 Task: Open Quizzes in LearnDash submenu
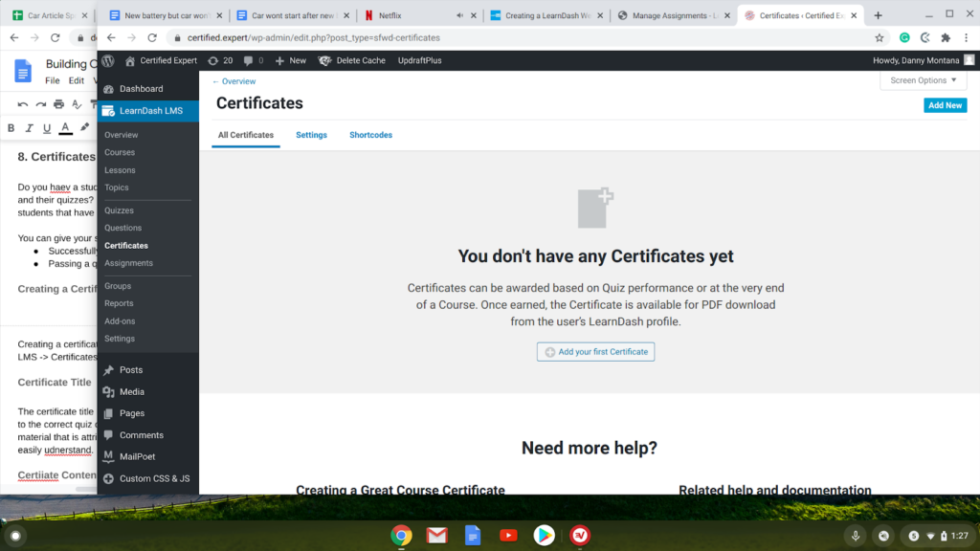click(119, 210)
